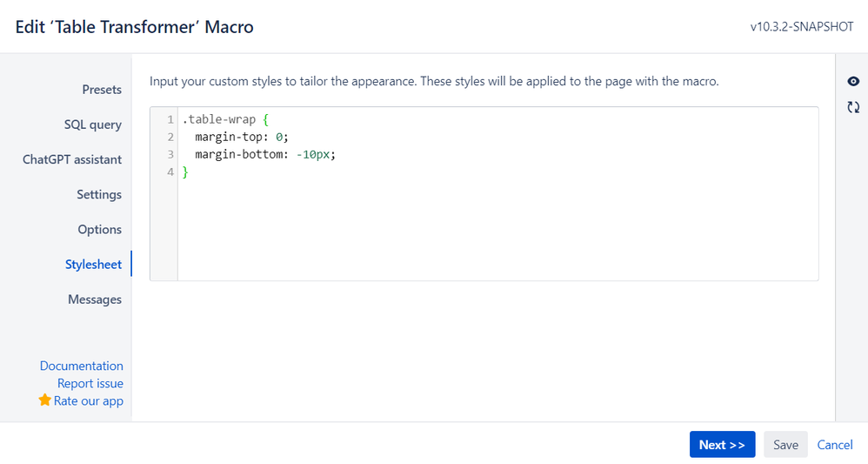Click the refresh arrows icon
Screen dimensions: 868x464
tap(853, 107)
